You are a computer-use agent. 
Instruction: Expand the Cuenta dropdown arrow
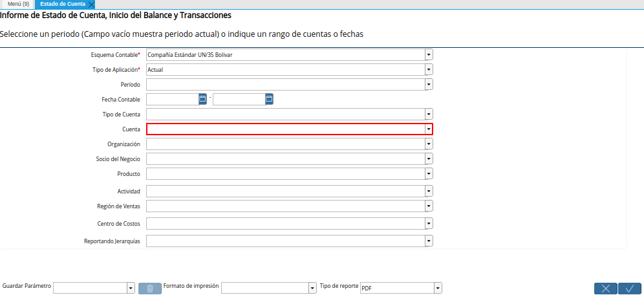(429, 129)
